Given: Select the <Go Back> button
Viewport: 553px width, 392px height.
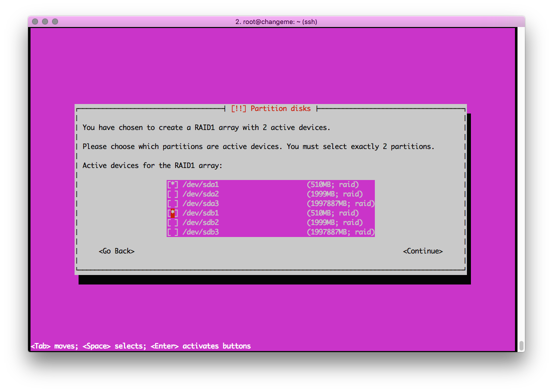Looking at the screenshot, I should [117, 251].
